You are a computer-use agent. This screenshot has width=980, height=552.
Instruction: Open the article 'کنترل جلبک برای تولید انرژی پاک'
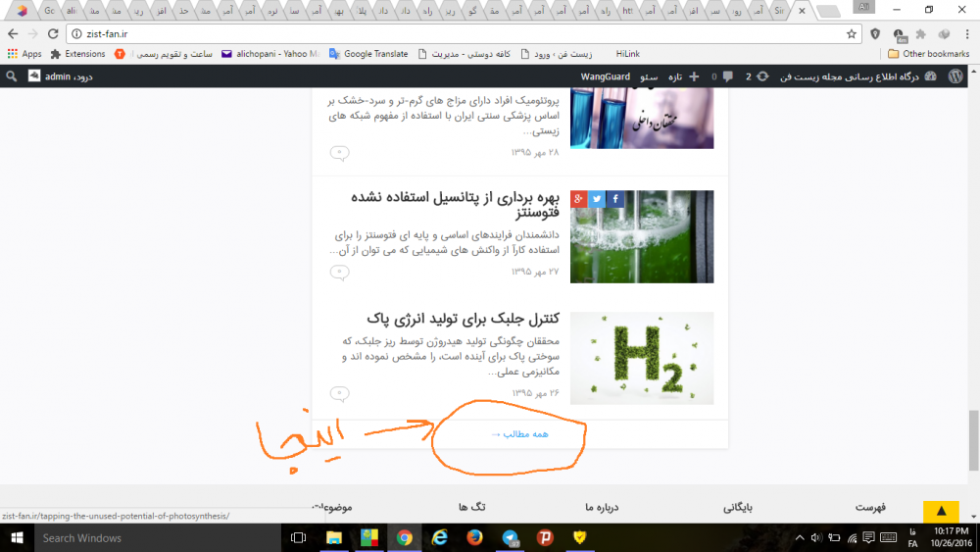tap(463, 320)
